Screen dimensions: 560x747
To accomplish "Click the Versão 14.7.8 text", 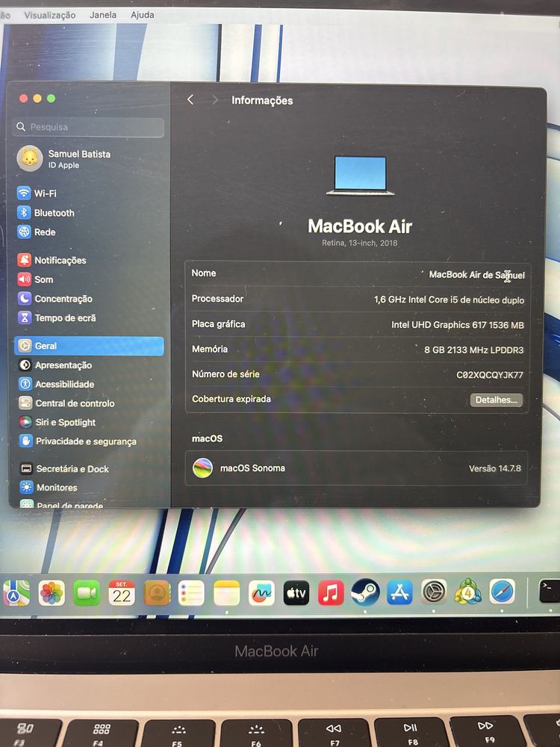I will coord(495,468).
